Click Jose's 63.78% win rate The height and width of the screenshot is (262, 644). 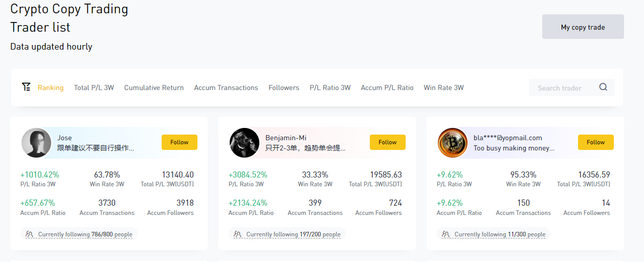[x=107, y=174]
